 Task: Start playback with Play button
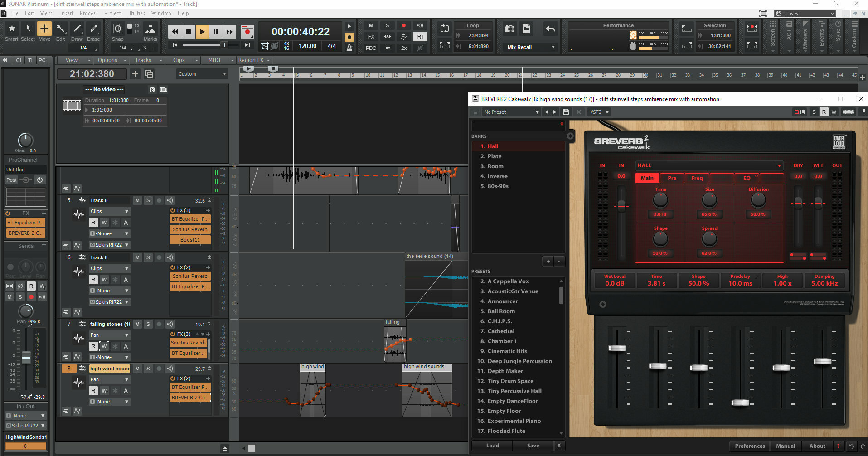click(x=202, y=32)
